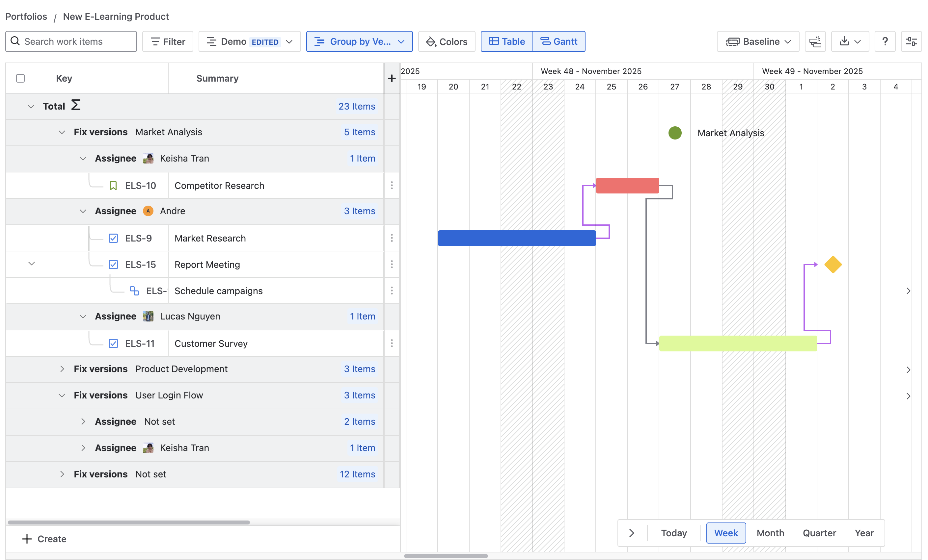928x560 pixels.
Task: Click the add column plus icon
Action: pos(392,78)
